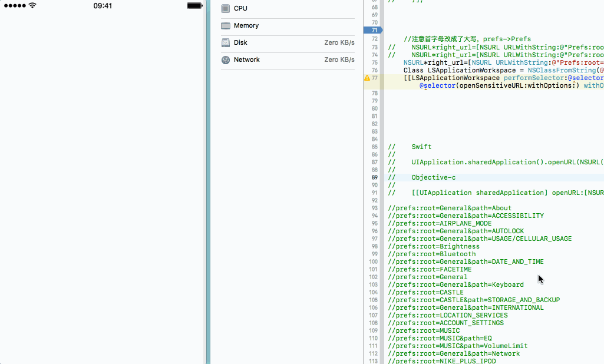Click the prefs:root=Bluetooth line
The image size is (604, 364).
click(431, 254)
